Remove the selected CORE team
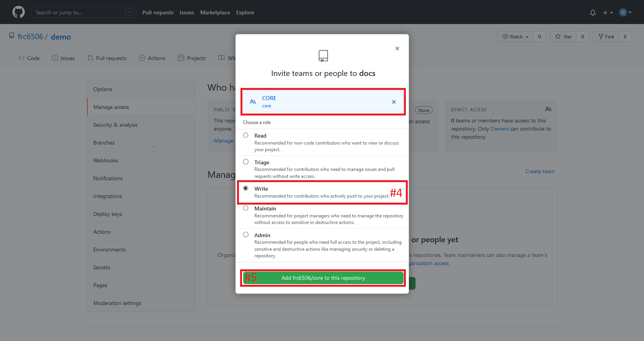 (x=394, y=102)
